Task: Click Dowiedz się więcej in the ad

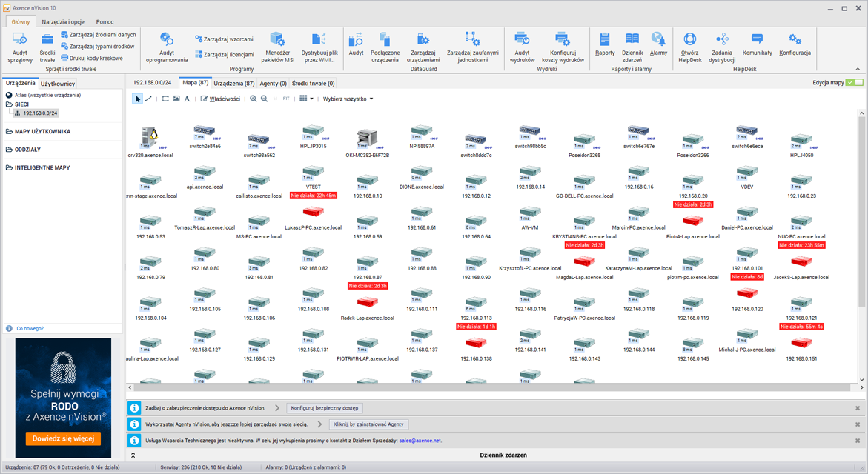Action: coord(63,438)
